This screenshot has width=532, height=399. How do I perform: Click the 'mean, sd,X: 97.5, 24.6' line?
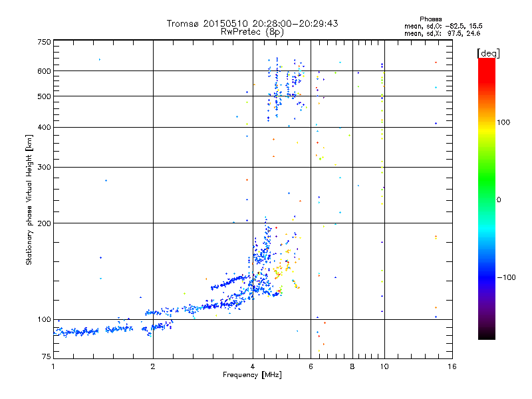coord(442,33)
